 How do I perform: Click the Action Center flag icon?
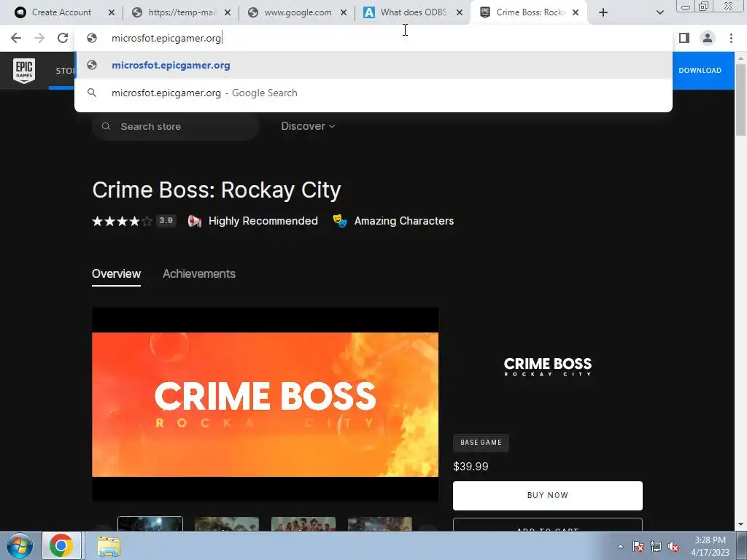638,546
